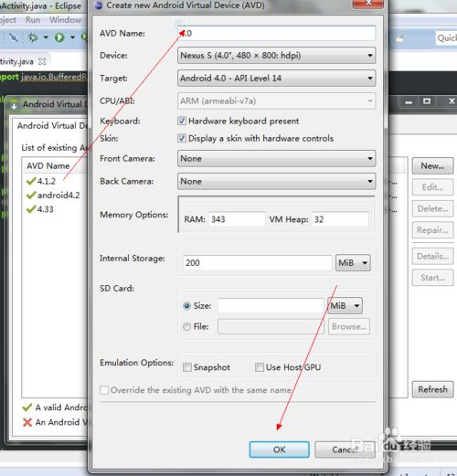Click the Browse... button for SD card file
The image size is (457, 476).
[349, 326]
